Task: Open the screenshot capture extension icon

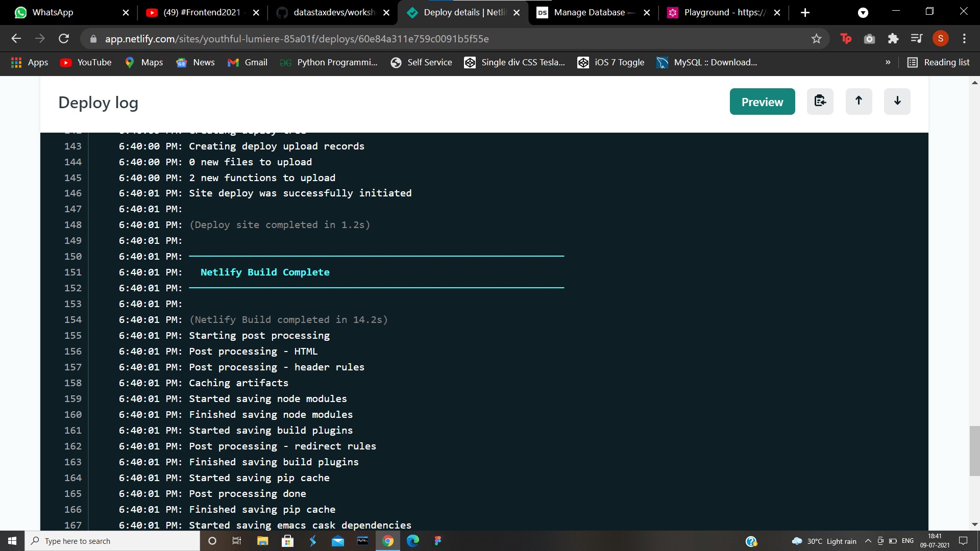Action: 869,38
